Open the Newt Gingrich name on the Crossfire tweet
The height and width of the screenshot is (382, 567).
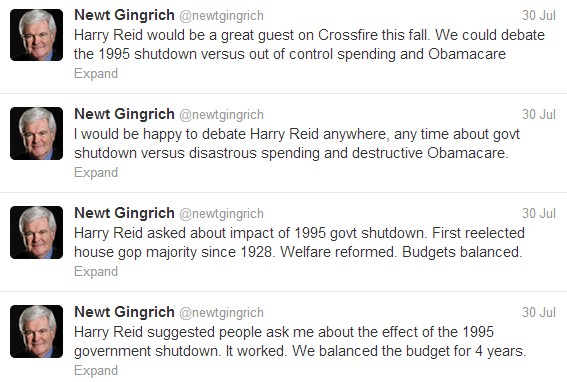pos(124,15)
